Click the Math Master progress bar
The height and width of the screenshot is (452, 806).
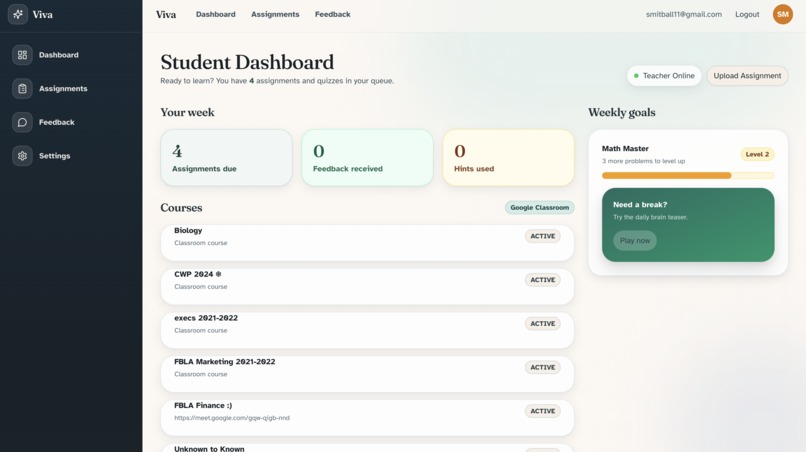tap(688, 175)
